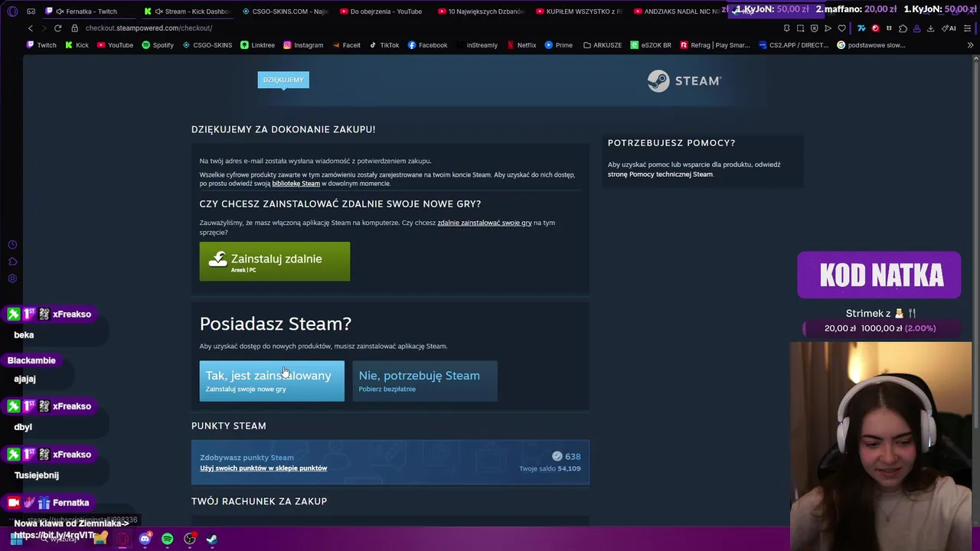Click Nie, potrzebuję Steam button

pyautogui.click(x=425, y=381)
